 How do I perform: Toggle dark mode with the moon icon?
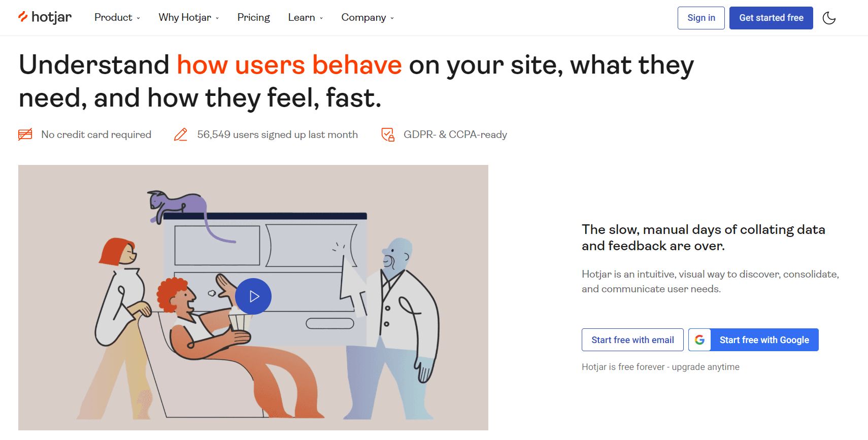(x=829, y=18)
